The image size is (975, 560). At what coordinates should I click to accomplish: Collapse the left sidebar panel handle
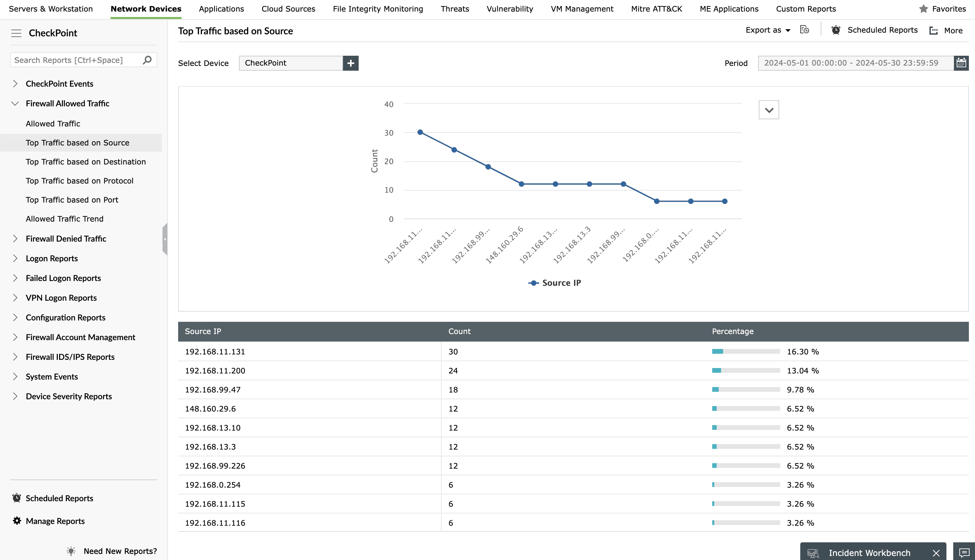tap(165, 239)
